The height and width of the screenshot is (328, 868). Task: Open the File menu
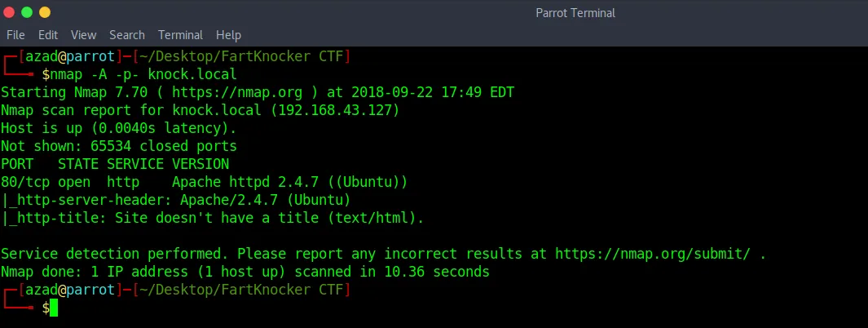coord(15,35)
